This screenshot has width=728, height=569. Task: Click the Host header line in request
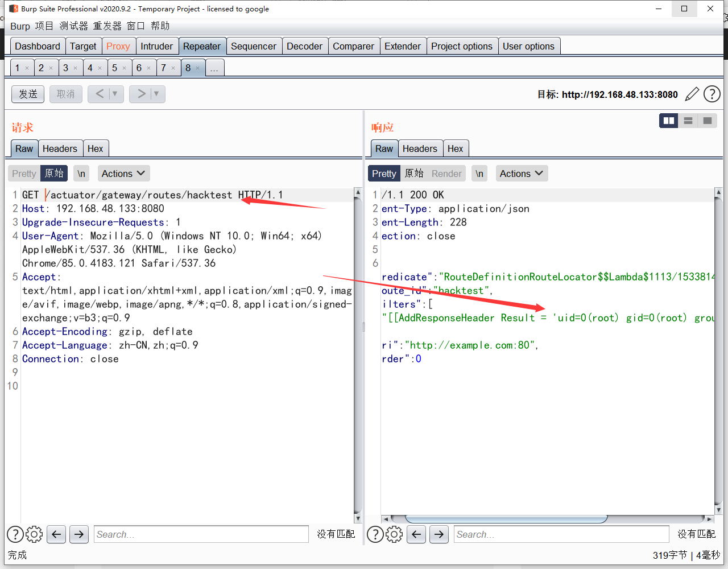pyautogui.click(x=93, y=209)
